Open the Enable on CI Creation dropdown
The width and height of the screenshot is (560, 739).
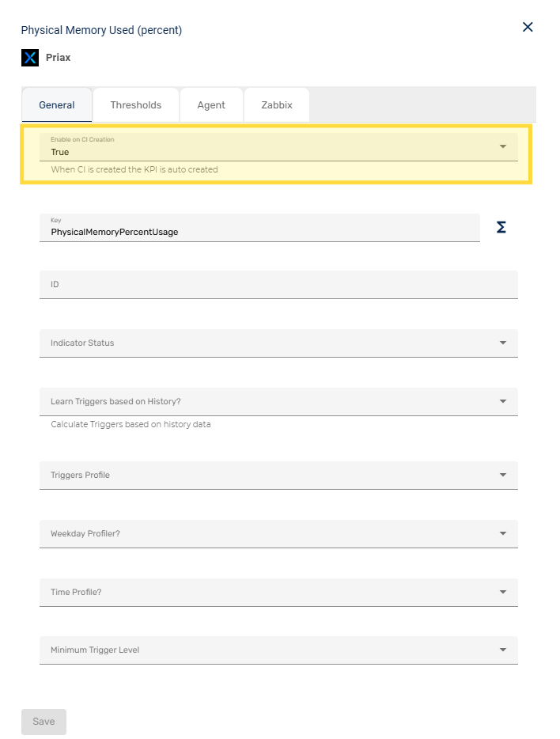point(278,147)
